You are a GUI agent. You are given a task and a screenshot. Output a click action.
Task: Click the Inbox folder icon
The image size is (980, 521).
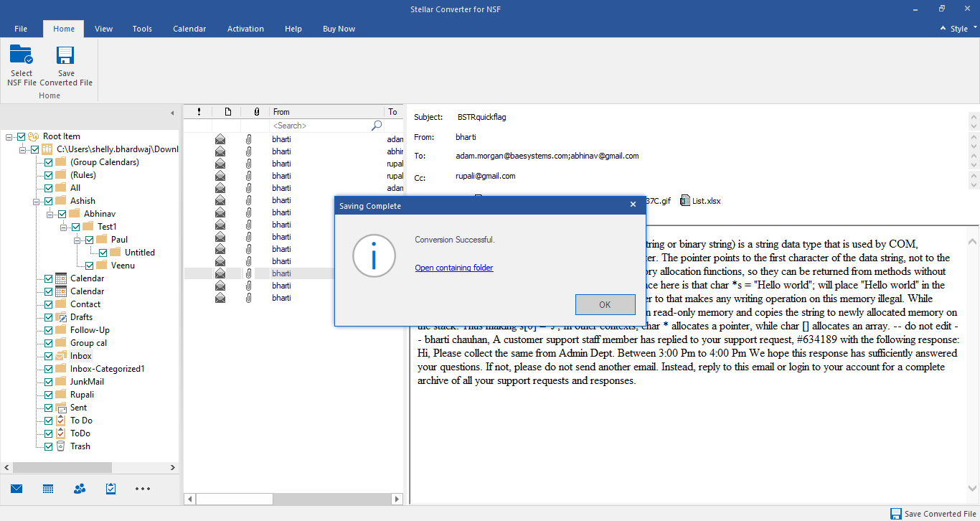61,356
